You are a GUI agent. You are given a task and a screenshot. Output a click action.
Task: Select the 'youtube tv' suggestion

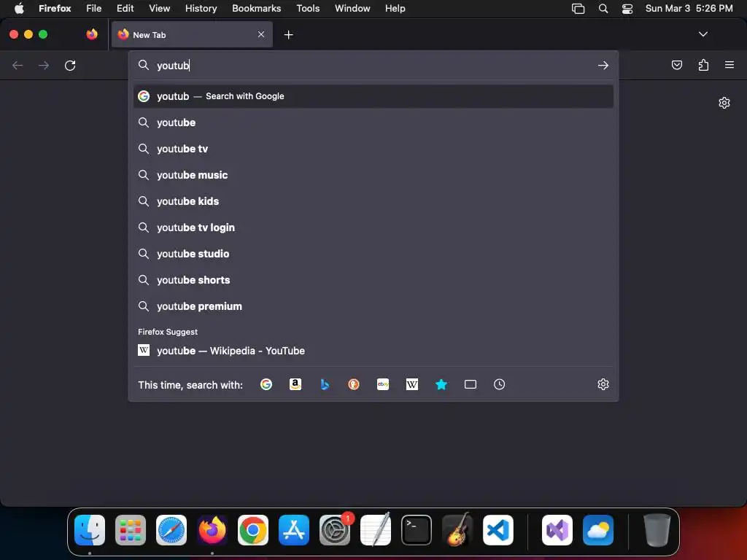[x=373, y=149]
